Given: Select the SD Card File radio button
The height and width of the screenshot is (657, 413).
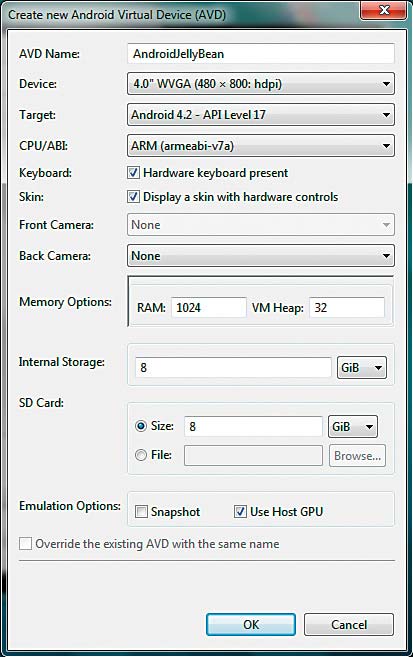Looking at the screenshot, I should [141, 455].
